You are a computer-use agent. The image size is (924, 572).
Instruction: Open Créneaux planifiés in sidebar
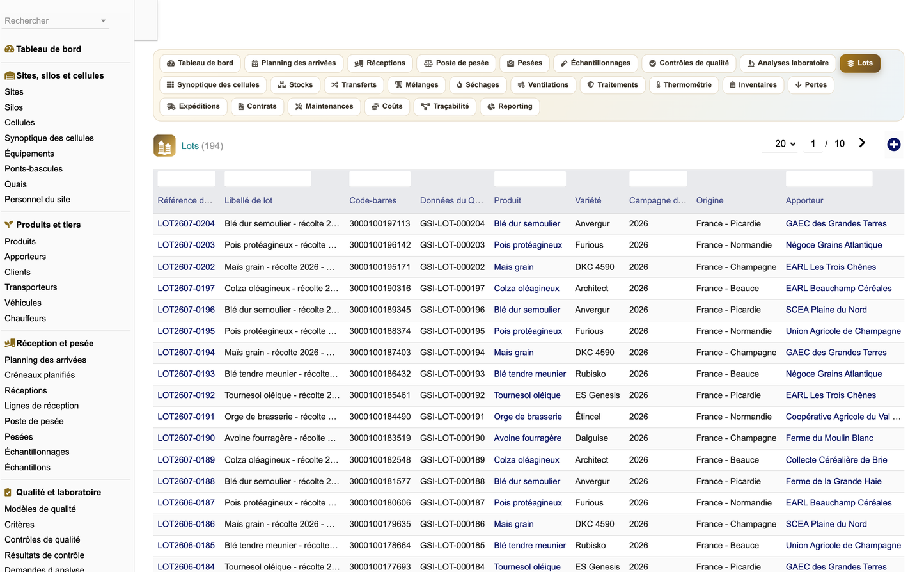point(40,375)
